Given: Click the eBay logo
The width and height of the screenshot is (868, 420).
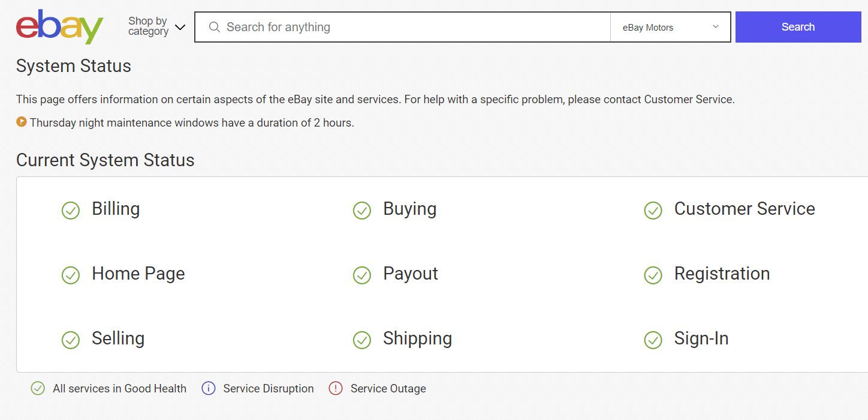Looking at the screenshot, I should (x=59, y=27).
